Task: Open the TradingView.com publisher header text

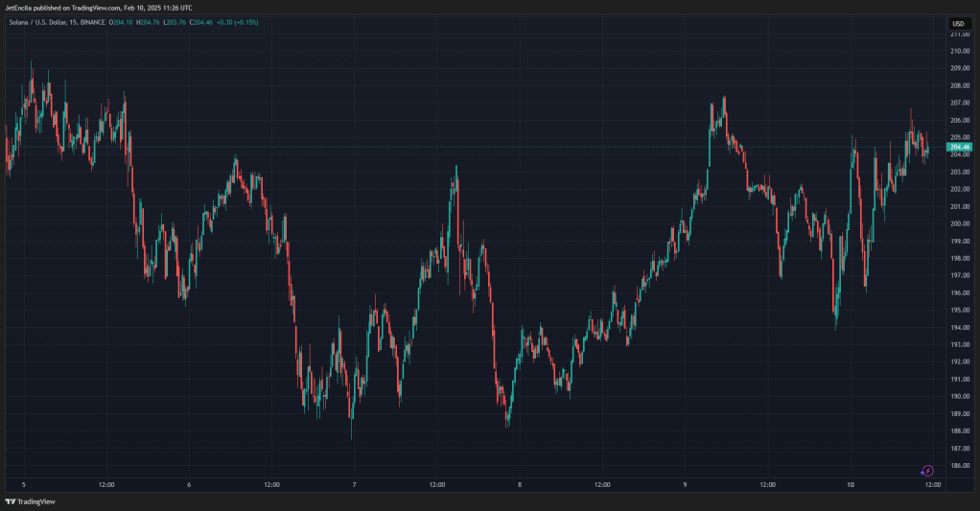Action: click(96, 8)
